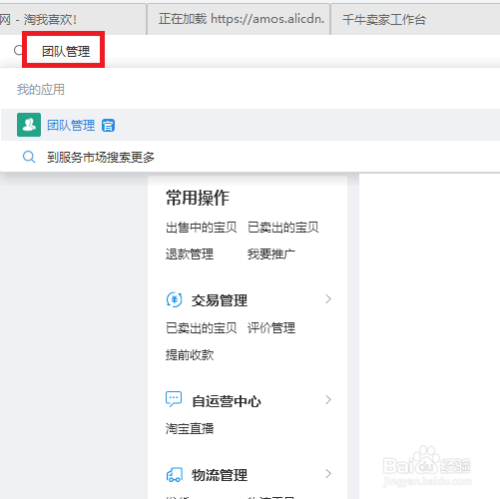This screenshot has height=499, width=500.
Task: Click the blue official badge beside 团队管理
Action: click(x=108, y=126)
